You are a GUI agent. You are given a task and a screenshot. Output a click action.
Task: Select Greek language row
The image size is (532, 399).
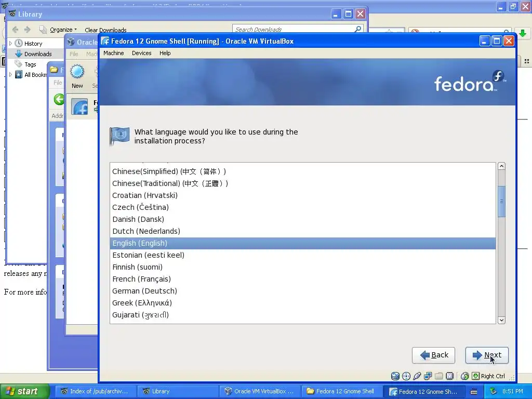303,303
